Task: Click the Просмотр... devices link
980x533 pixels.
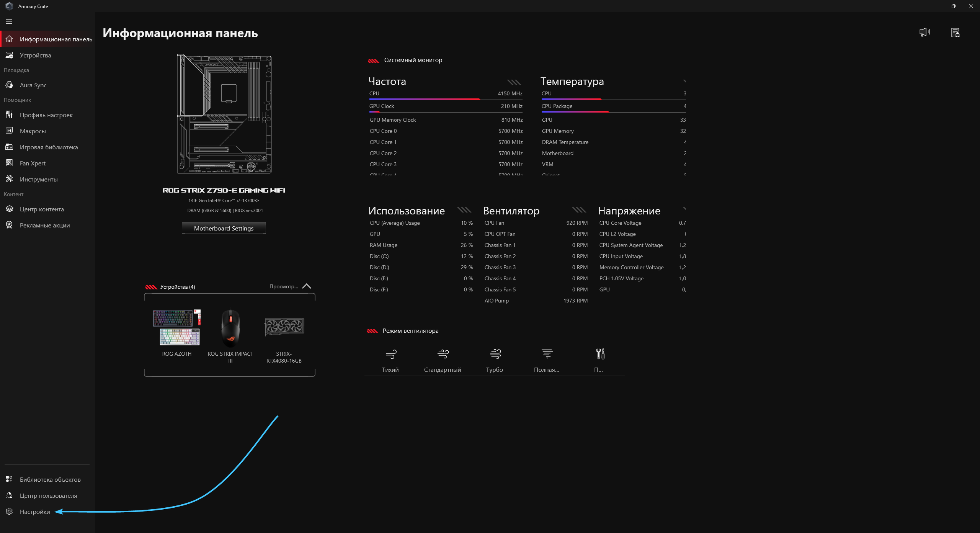Action: (284, 286)
